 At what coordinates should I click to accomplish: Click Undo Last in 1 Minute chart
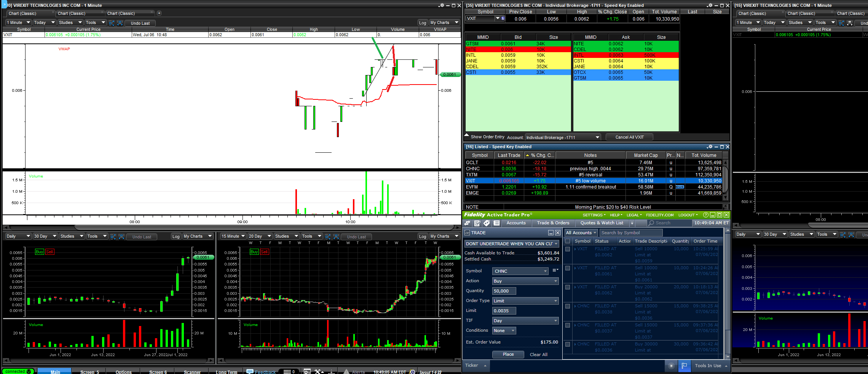click(x=140, y=23)
